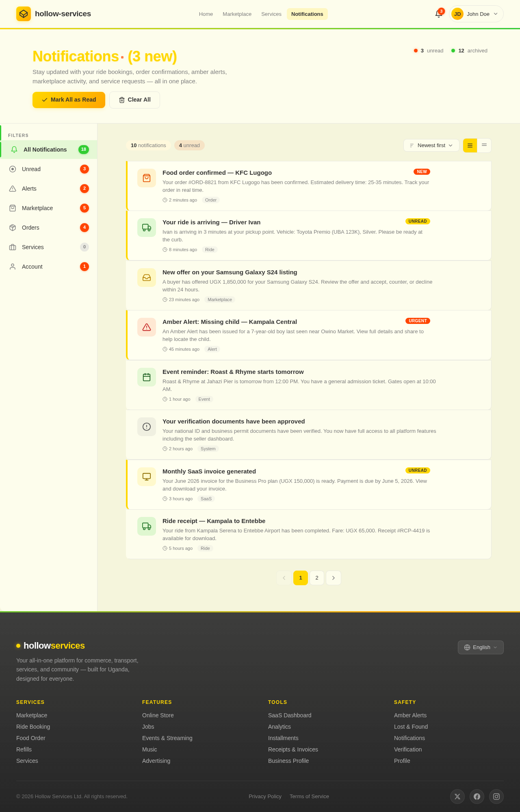This screenshot has height=812, width=520.
Task: Click the URGENT badge on Amber Alert
Action: point(418,321)
